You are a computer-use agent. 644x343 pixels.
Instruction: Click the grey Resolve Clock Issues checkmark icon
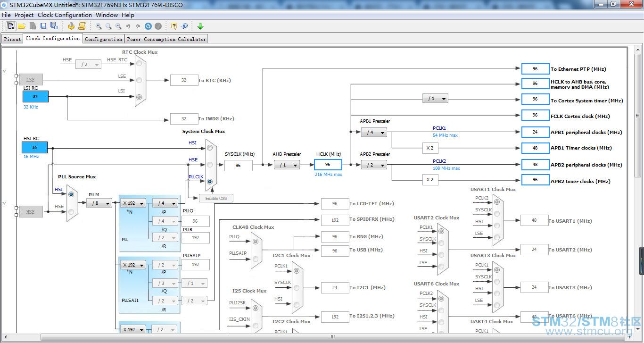click(158, 26)
